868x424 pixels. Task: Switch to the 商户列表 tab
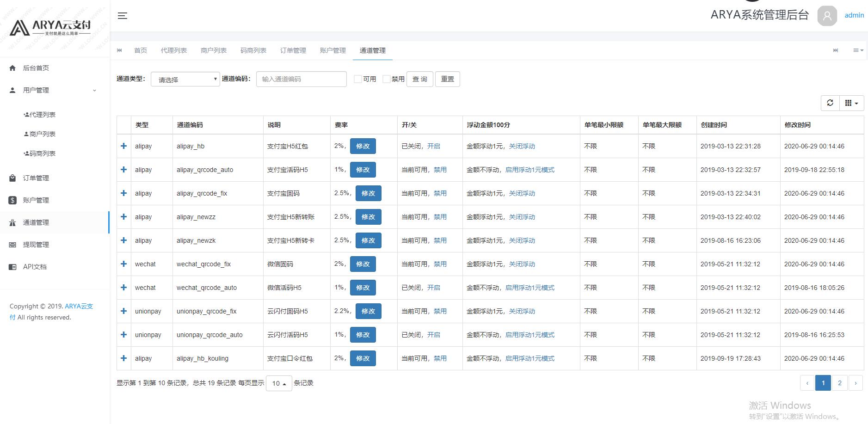click(x=213, y=50)
